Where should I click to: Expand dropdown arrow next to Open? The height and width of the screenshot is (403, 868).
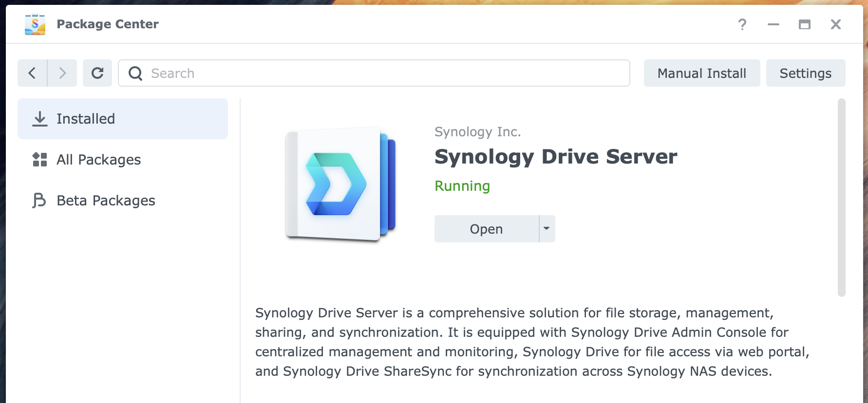(547, 229)
